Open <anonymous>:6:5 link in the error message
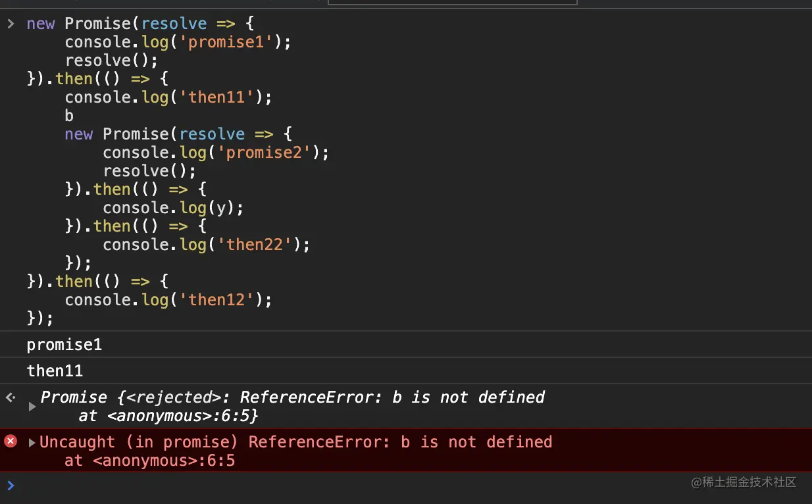812x504 pixels. [164, 461]
